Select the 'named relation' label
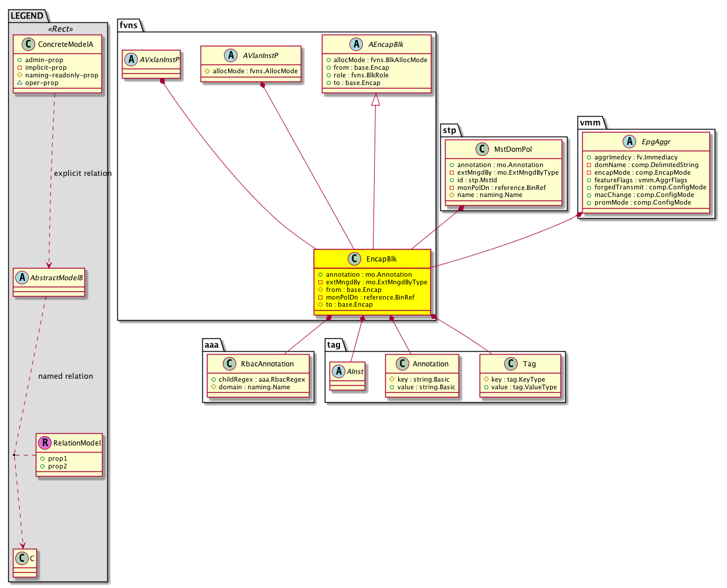727x588 pixels. point(66,376)
